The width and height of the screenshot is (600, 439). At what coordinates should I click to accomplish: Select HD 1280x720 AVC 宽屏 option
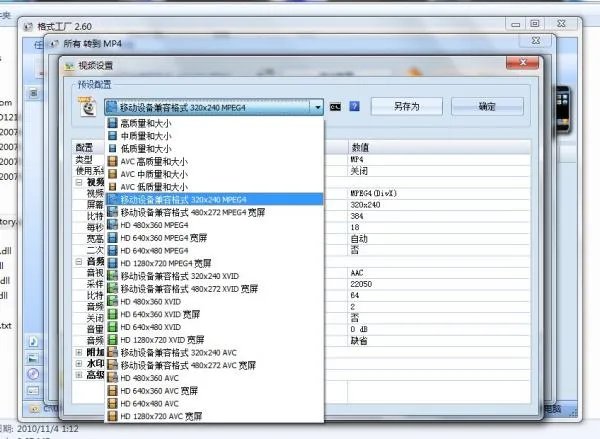coord(214,416)
